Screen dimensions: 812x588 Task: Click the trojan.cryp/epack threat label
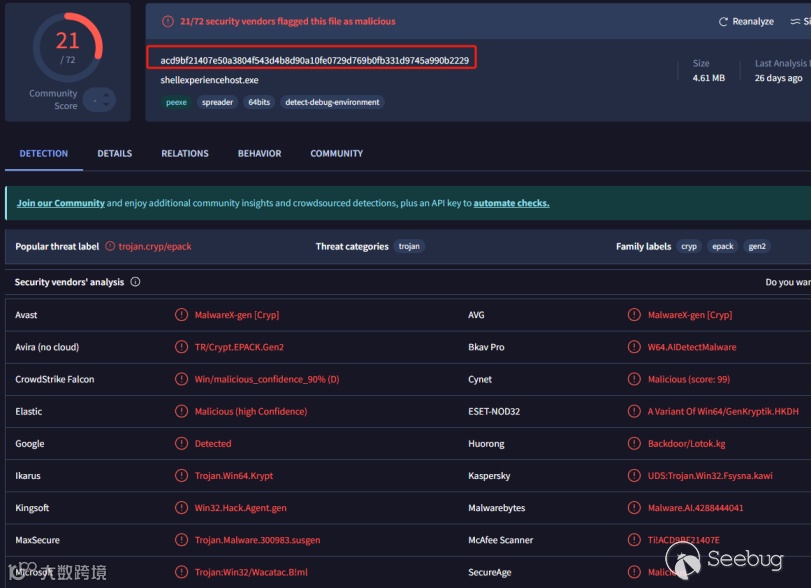coord(155,246)
